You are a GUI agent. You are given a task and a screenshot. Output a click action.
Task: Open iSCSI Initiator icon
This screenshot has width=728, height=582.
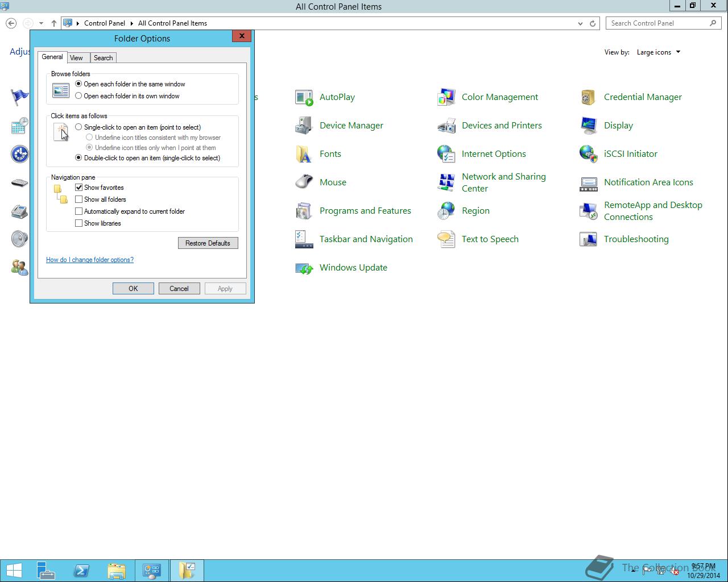tap(589, 154)
